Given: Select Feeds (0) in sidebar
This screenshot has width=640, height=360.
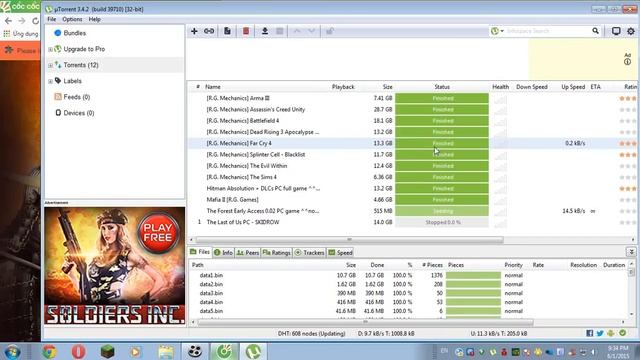Looking at the screenshot, I should click(76, 97).
